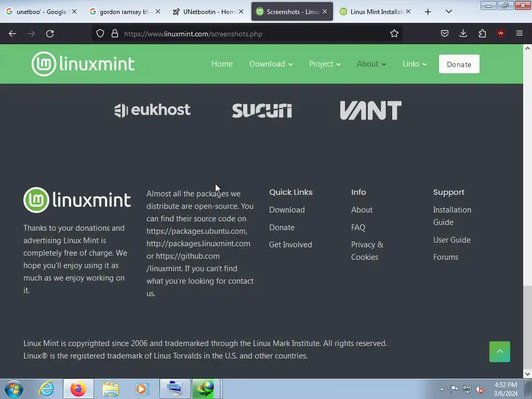View site security via the padlock icon
This screenshot has height=399, width=532.
[115, 34]
